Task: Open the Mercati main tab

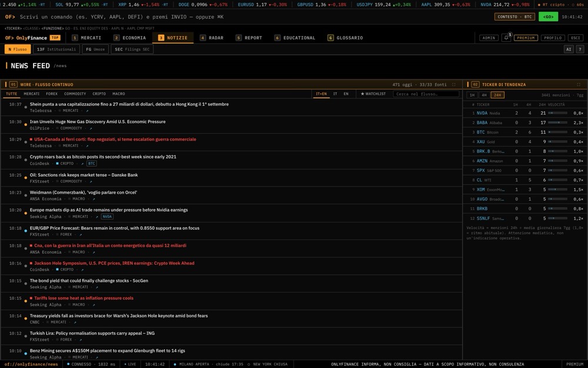Action: click(x=86, y=38)
